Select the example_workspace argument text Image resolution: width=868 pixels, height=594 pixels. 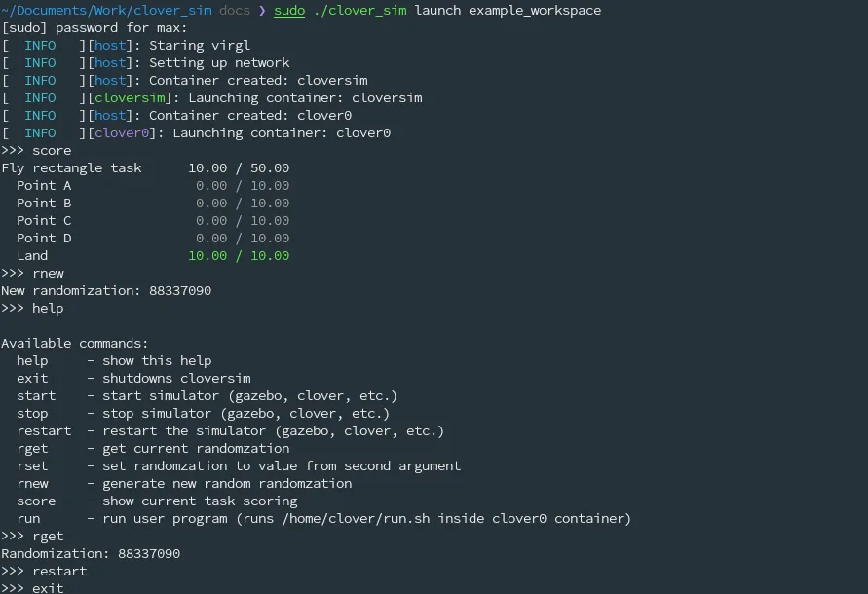point(535,11)
